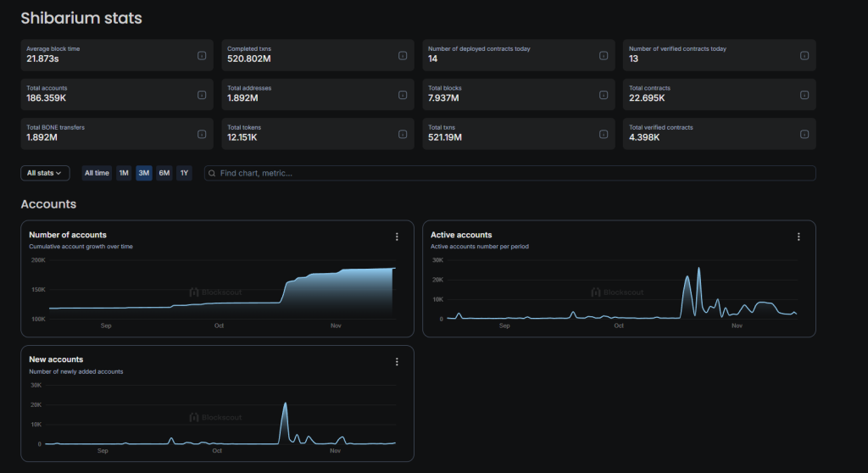Click info icon on Total tokens card

click(x=403, y=134)
